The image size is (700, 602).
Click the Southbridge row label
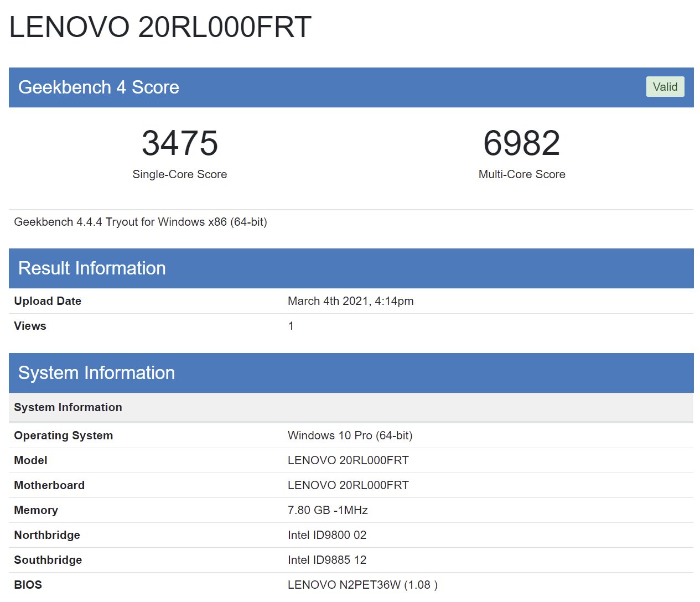click(x=48, y=560)
